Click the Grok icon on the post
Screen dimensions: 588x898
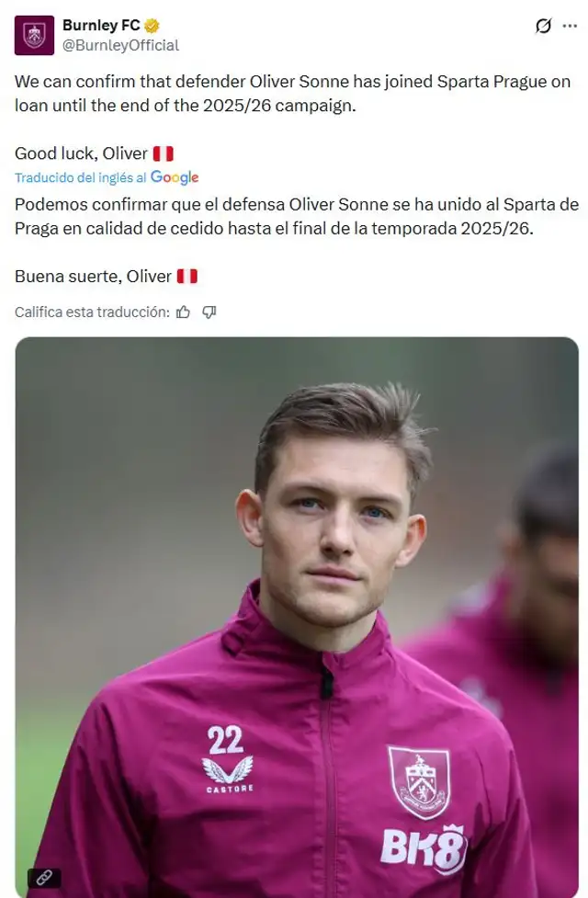(543, 27)
